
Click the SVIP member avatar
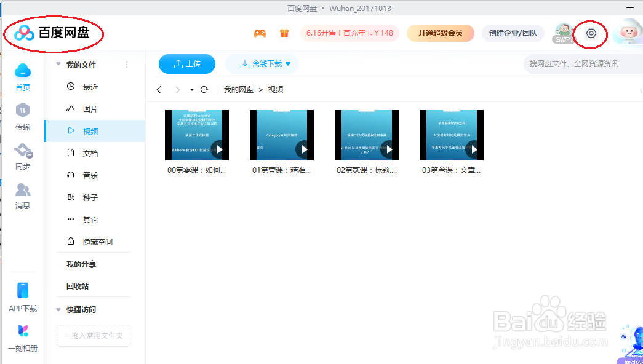pyautogui.click(x=564, y=33)
